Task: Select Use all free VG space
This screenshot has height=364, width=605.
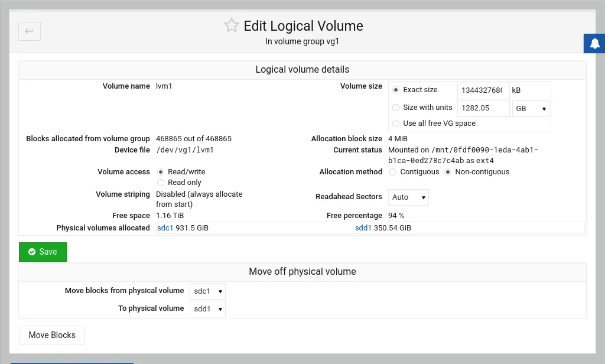Action: tap(396, 123)
